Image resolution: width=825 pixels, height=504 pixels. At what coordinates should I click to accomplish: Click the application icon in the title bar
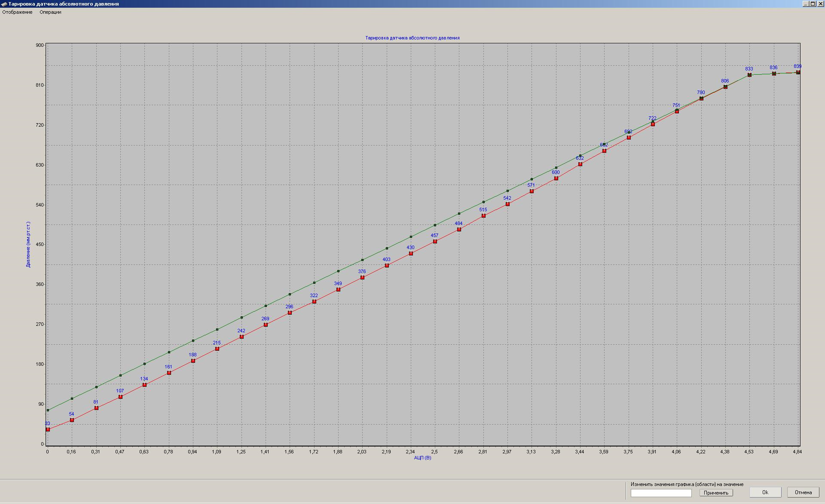tap(4, 3)
